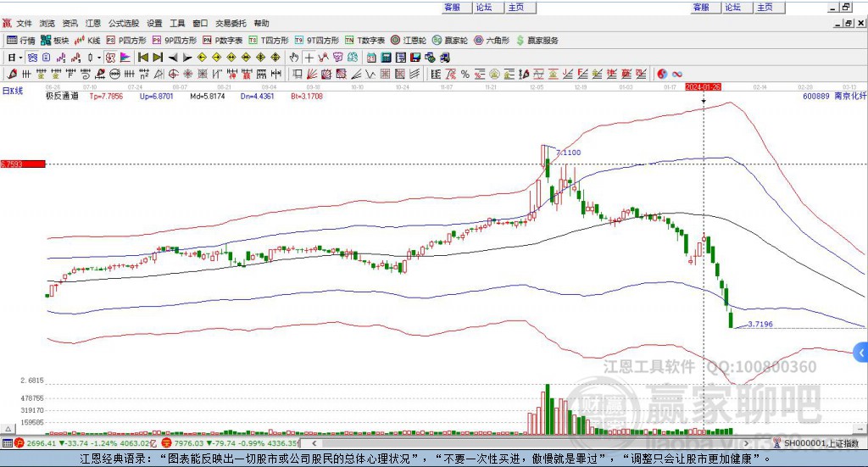This screenshot has height=467, width=868.
Task: Expand the candlestick style dropdown arrow
Action: click(98, 58)
